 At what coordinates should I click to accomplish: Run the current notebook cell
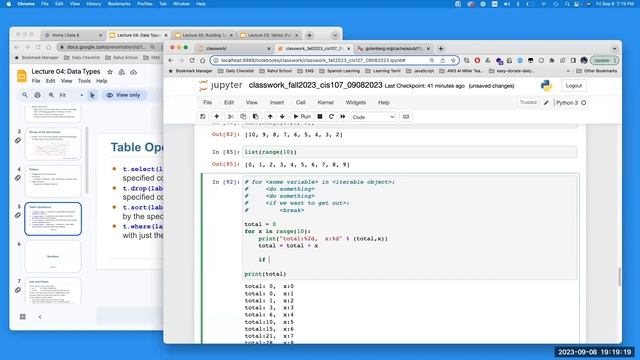pos(302,117)
